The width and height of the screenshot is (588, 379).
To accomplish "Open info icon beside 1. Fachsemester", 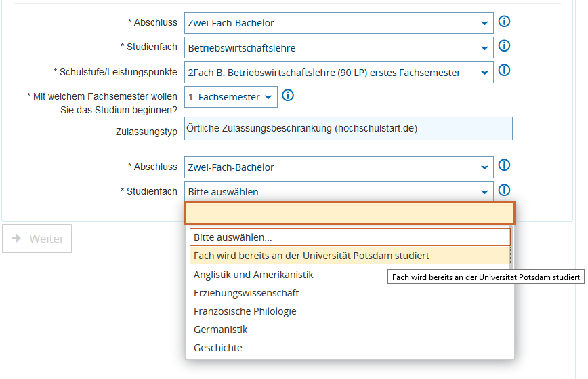I will point(288,96).
